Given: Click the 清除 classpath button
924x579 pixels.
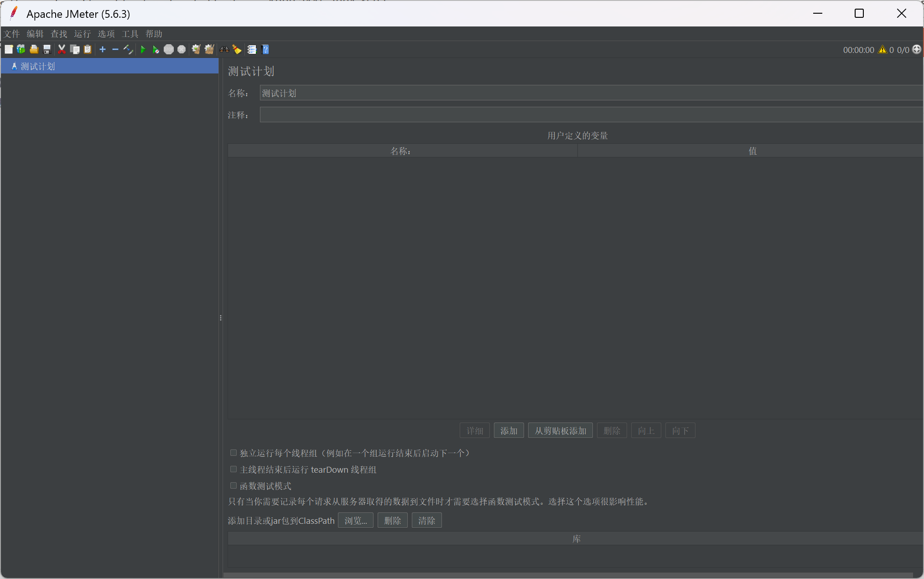Looking at the screenshot, I should (x=427, y=521).
